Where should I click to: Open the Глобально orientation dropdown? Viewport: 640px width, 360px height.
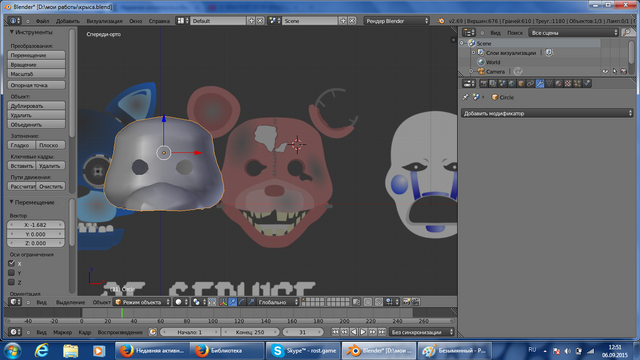pos(278,302)
